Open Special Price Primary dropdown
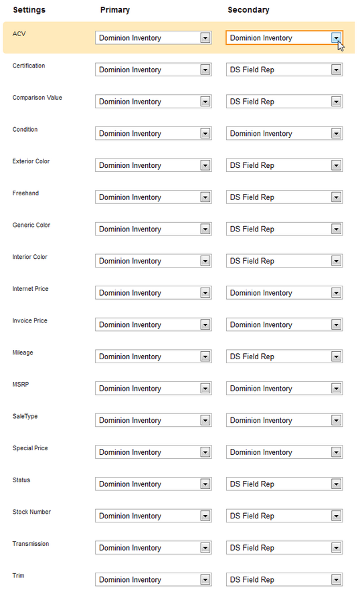This screenshot has height=592, width=364. pos(153,452)
